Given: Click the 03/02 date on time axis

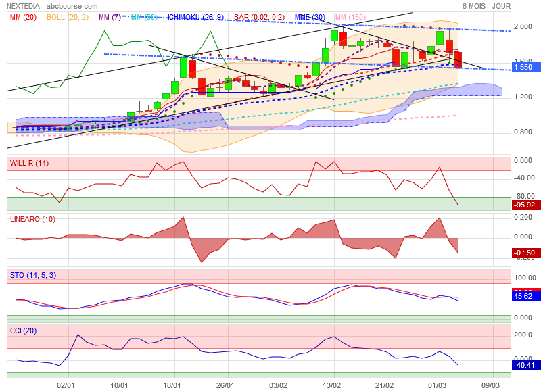Looking at the screenshot, I should tap(278, 385).
